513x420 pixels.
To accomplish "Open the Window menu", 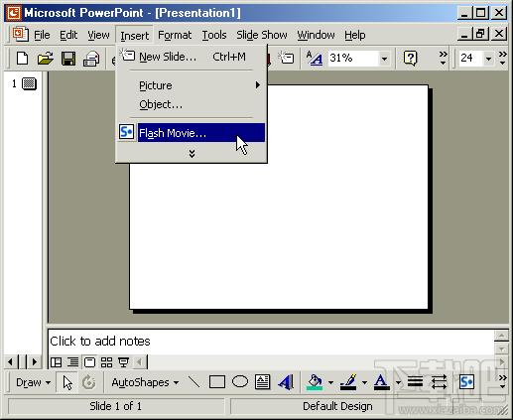I will click(316, 35).
